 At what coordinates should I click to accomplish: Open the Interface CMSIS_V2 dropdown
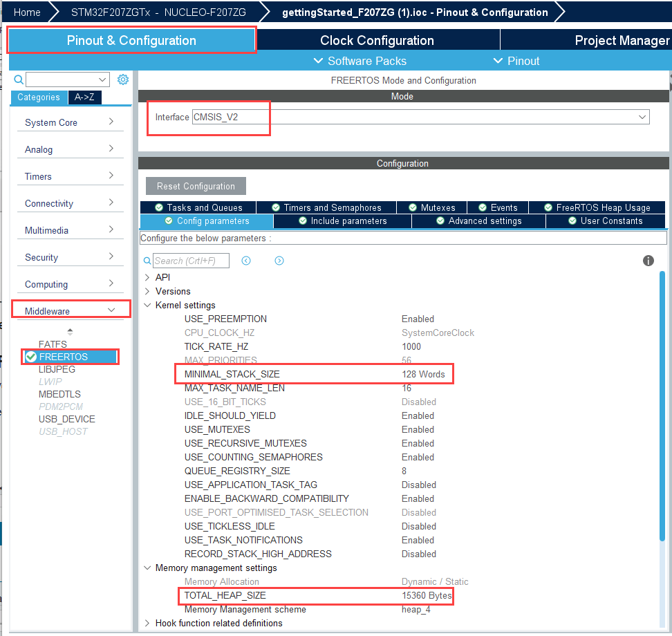[x=642, y=117]
